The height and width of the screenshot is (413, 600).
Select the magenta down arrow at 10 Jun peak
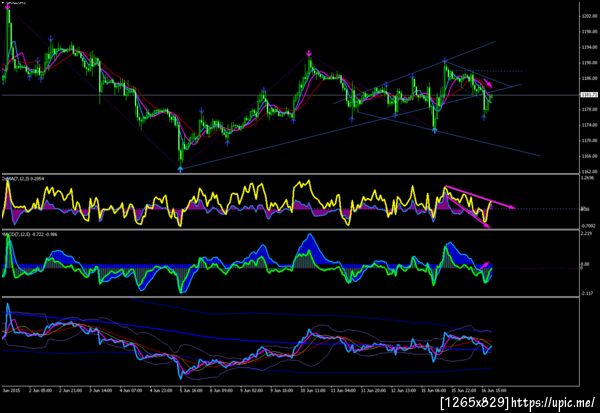coord(309,53)
